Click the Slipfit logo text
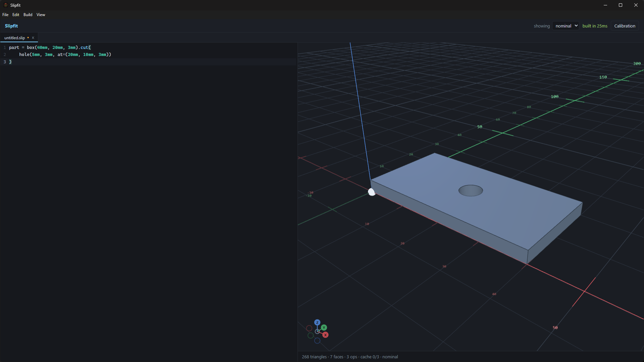This screenshot has height=362, width=644. point(11,26)
